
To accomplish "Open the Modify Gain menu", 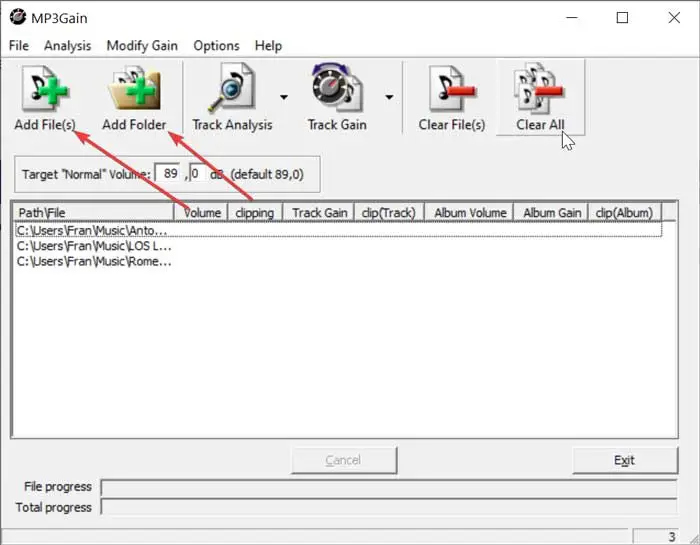I will click(x=142, y=46).
